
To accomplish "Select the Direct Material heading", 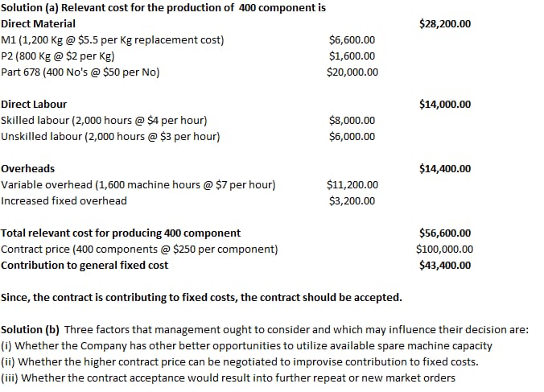I will click(x=37, y=24).
